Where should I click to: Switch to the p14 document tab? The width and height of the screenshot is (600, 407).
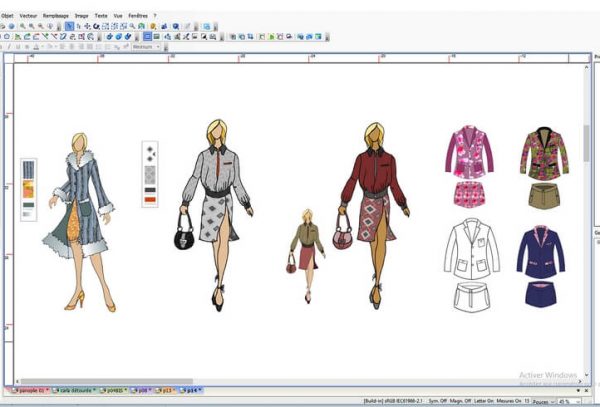tap(191, 391)
